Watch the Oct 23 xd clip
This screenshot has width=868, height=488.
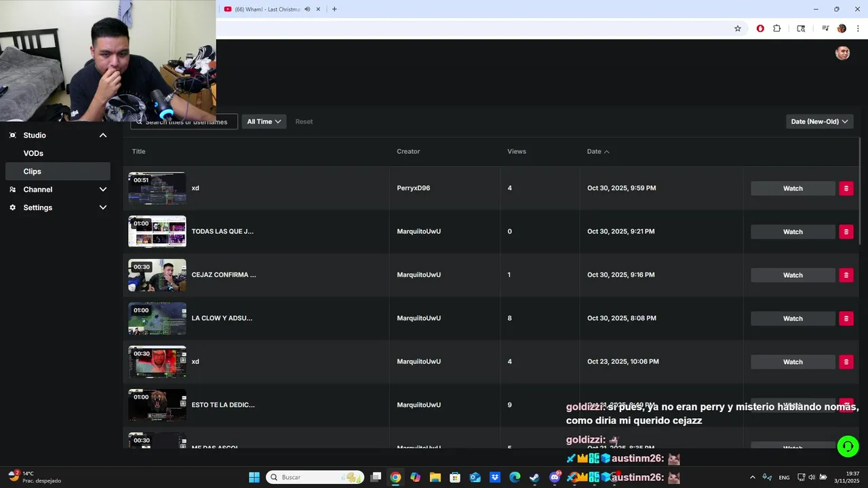point(793,362)
